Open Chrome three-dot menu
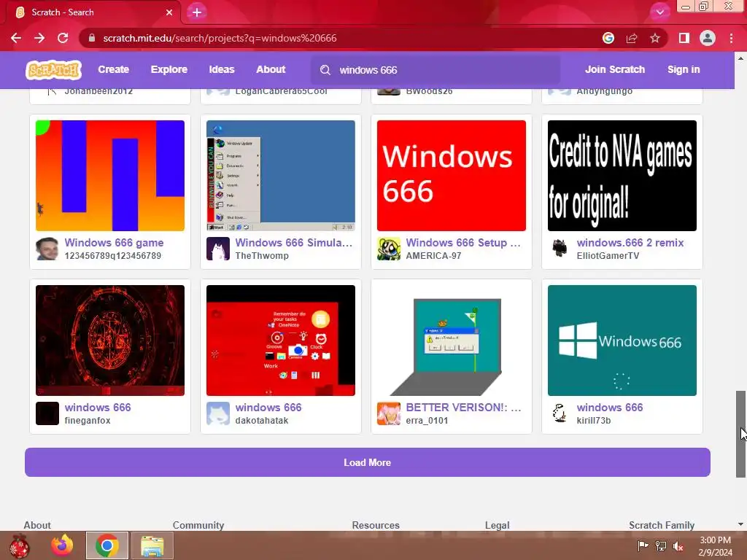 click(731, 38)
